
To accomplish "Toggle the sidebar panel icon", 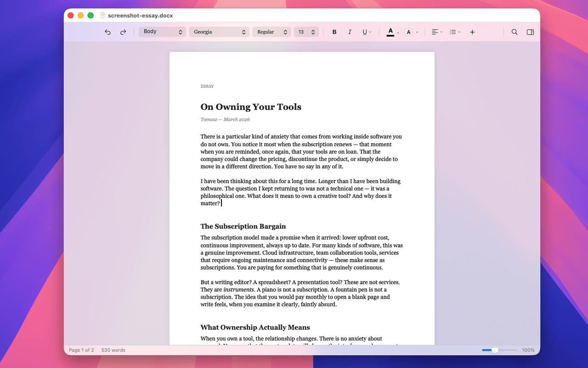I will pyautogui.click(x=530, y=32).
